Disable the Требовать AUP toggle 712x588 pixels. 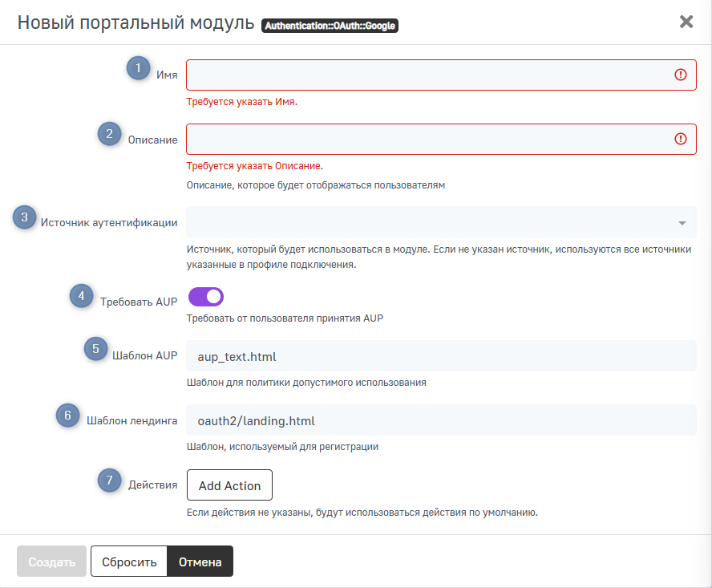click(x=206, y=297)
